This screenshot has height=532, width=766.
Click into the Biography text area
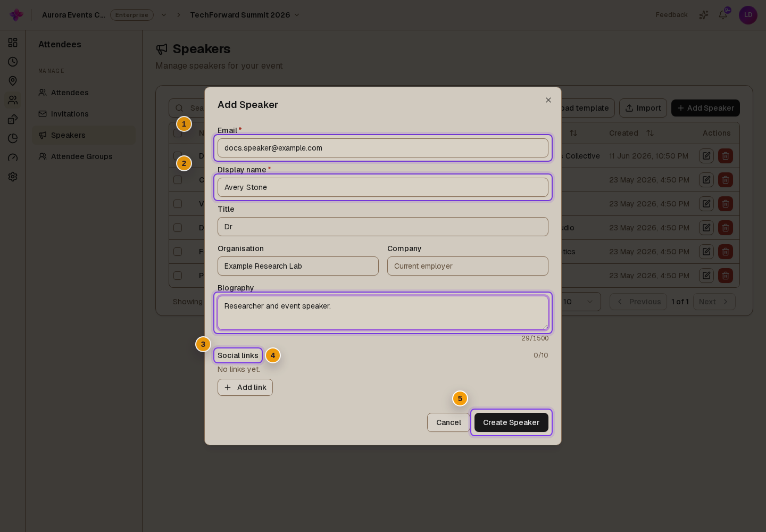pos(383,313)
